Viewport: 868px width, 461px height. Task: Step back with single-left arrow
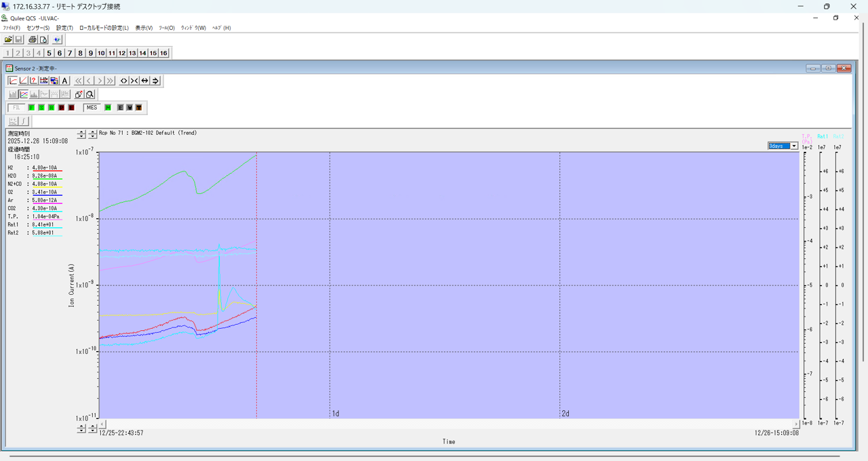coord(89,81)
